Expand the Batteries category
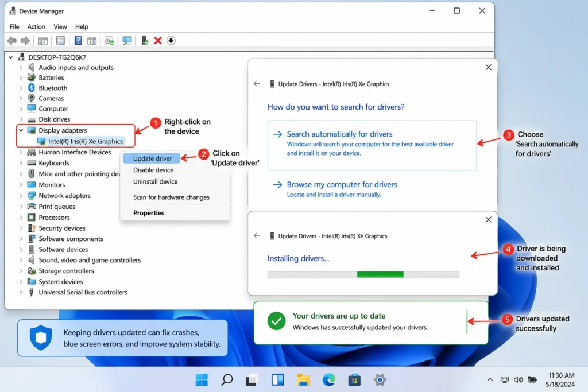The image size is (588, 392). pyautogui.click(x=21, y=77)
